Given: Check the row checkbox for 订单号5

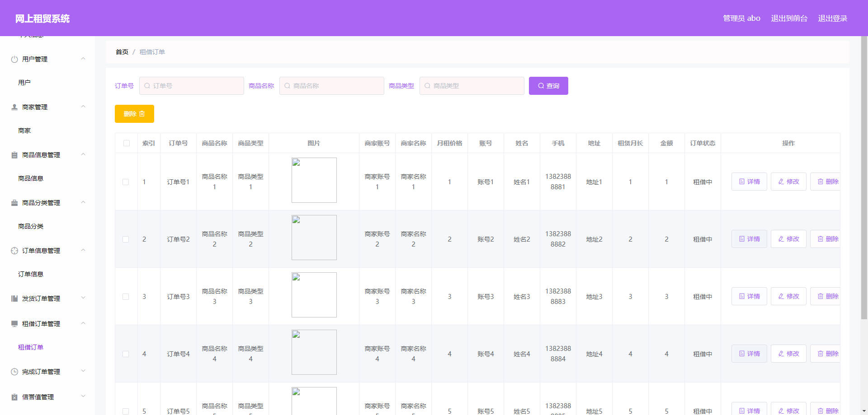Looking at the screenshot, I should 126,411.
